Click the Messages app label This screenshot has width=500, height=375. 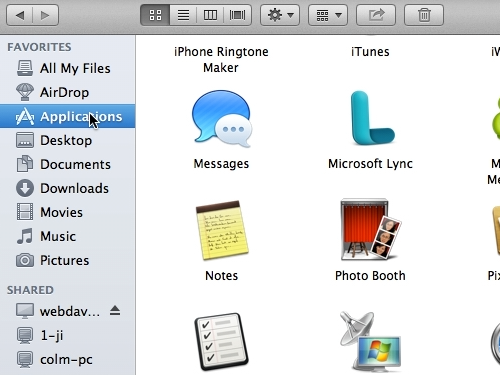pyautogui.click(x=221, y=164)
